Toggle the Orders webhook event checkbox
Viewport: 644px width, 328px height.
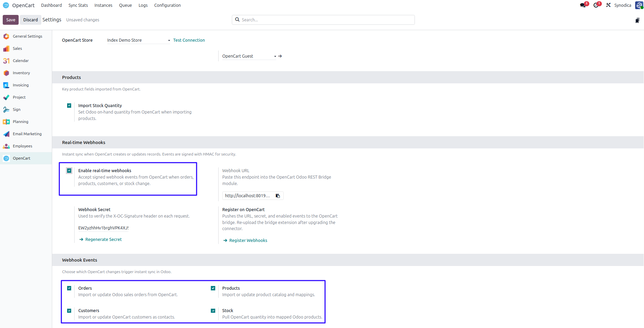[x=69, y=288]
